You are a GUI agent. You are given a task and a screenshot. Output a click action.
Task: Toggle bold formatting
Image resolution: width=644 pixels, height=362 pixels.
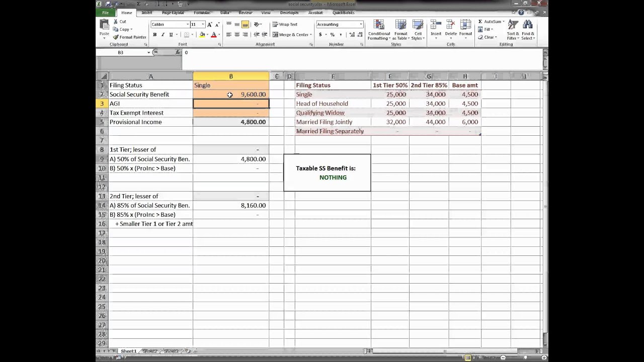[154, 35]
